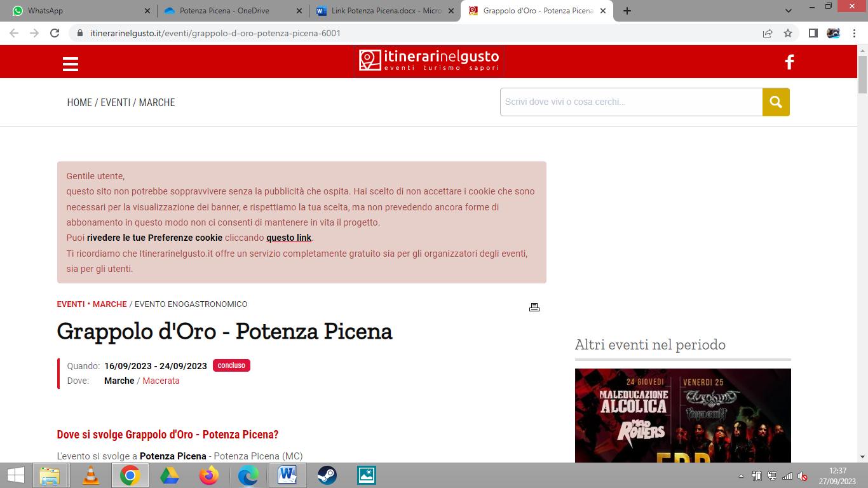This screenshot has width=868, height=488.
Task: Click the Itinerari nel Gusto logo
Action: [x=429, y=61]
